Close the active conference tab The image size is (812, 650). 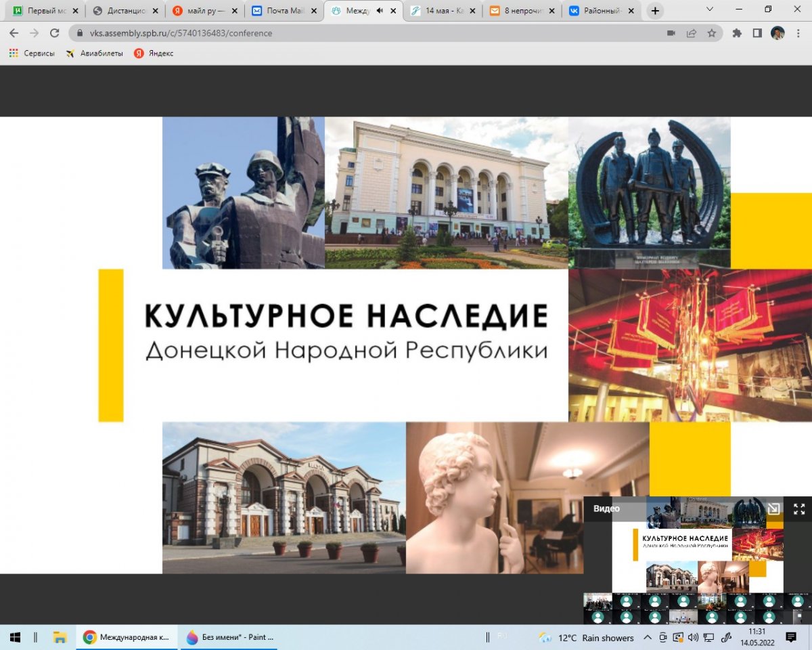tap(393, 11)
